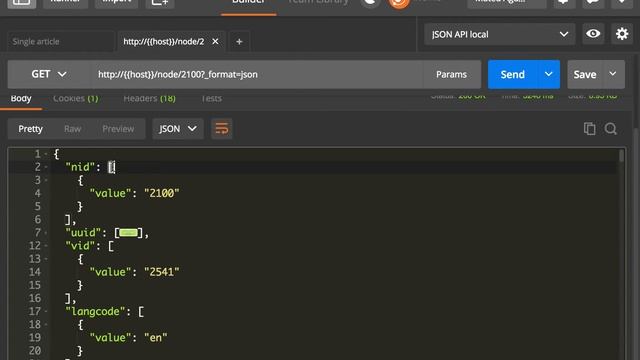Save the request

pyautogui.click(x=585, y=74)
